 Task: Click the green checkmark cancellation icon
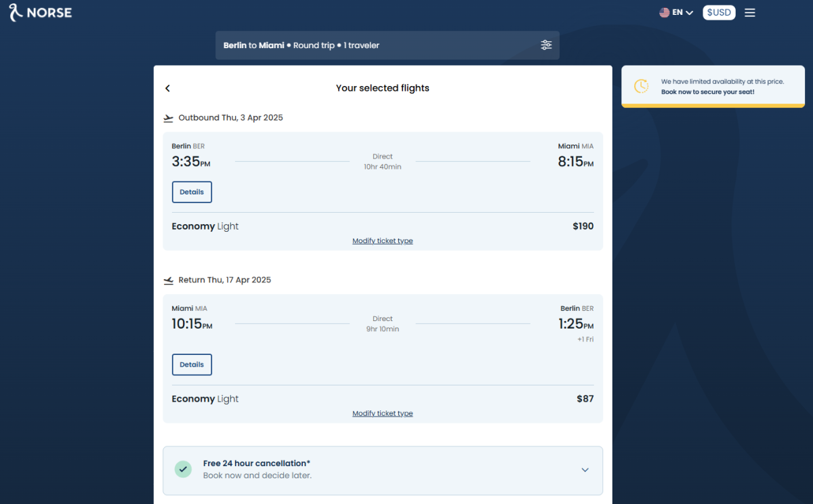point(183,469)
